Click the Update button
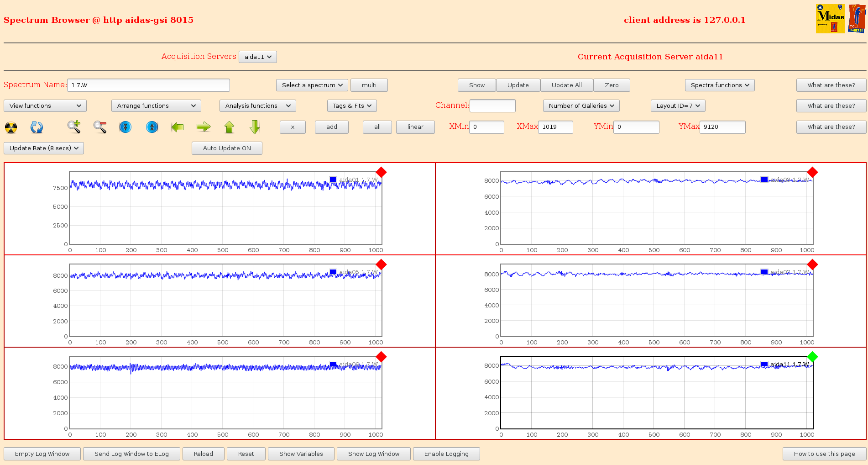Image resolution: width=868 pixels, height=465 pixels. [518, 85]
